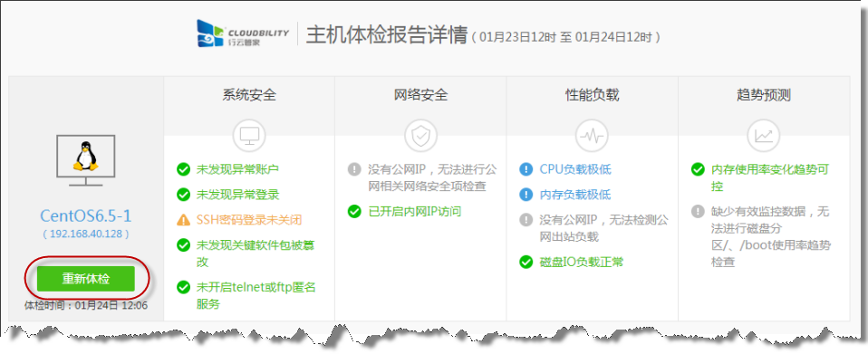The height and width of the screenshot is (354, 868).
Task: Open the SSH密码登录未关闭 warning item
Action: coord(249,220)
